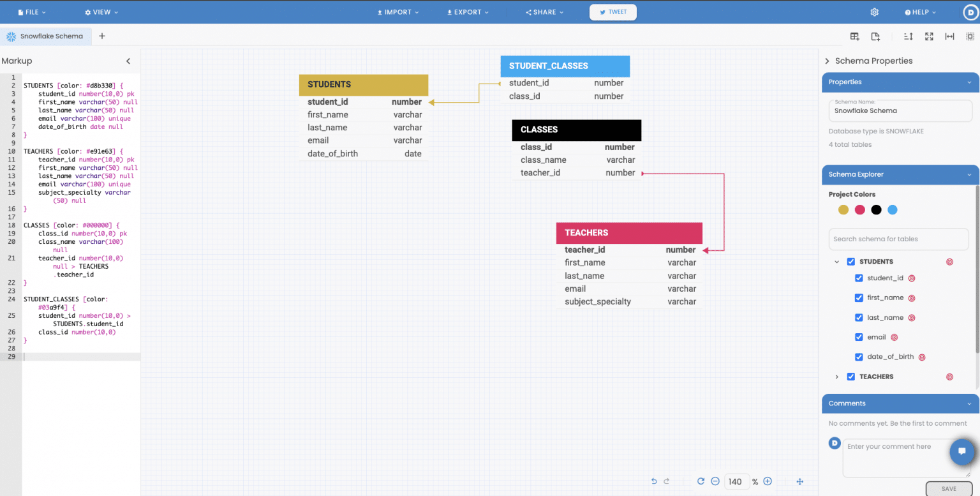Collapse the Schema Explorer section
Image resolution: width=980 pixels, height=496 pixels.
900,174
